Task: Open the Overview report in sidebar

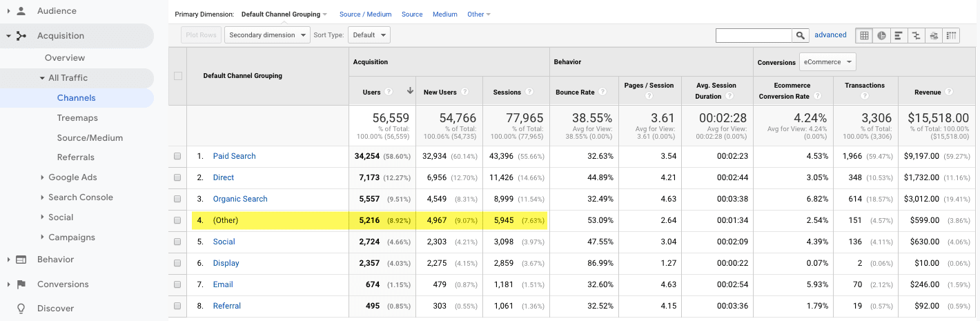Action: [65, 58]
